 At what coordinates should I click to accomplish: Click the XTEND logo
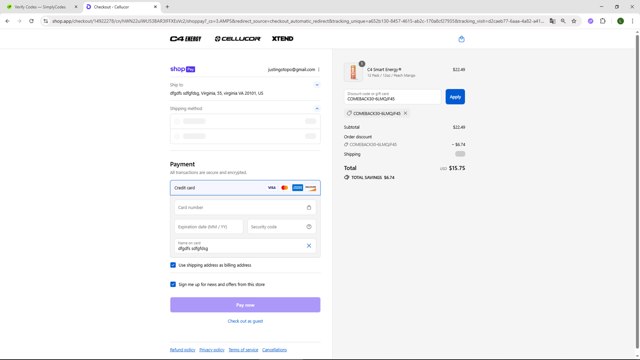(x=282, y=39)
